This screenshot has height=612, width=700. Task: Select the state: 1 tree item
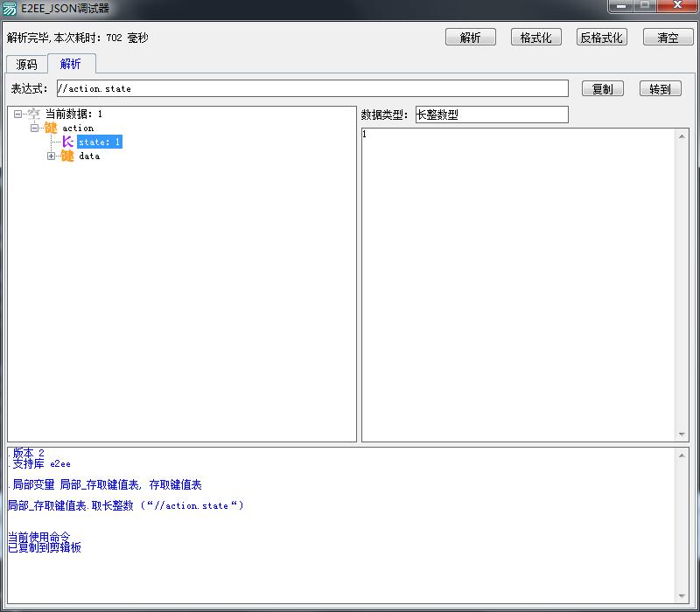point(100,142)
